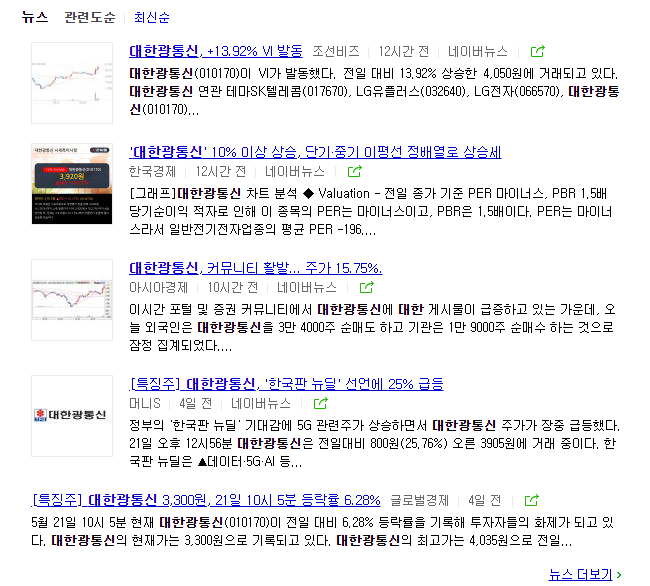Click summary starting '5월 21일 10시 5분 현재'
Screen dimensions: 650x586
[x=323, y=531]
